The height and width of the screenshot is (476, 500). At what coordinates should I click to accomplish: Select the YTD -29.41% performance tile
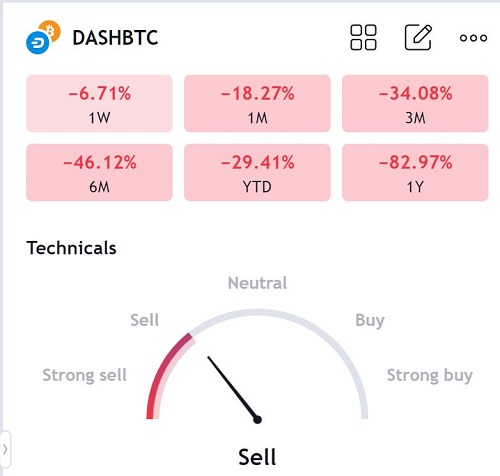coord(257,172)
